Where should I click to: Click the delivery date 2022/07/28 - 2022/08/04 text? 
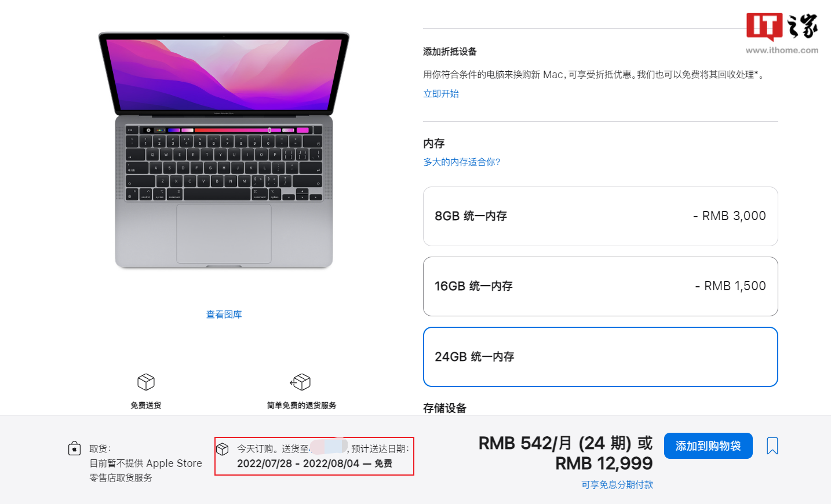click(x=298, y=463)
